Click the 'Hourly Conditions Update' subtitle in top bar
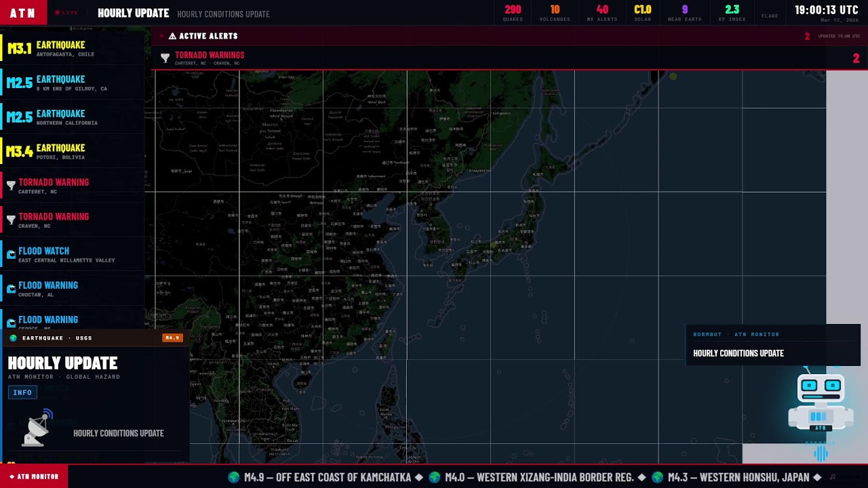This screenshot has height=488, width=868. click(x=223, y=14)
